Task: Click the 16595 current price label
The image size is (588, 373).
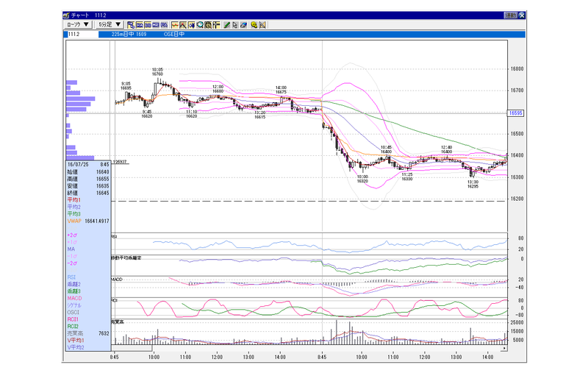Action: point(516,113)
